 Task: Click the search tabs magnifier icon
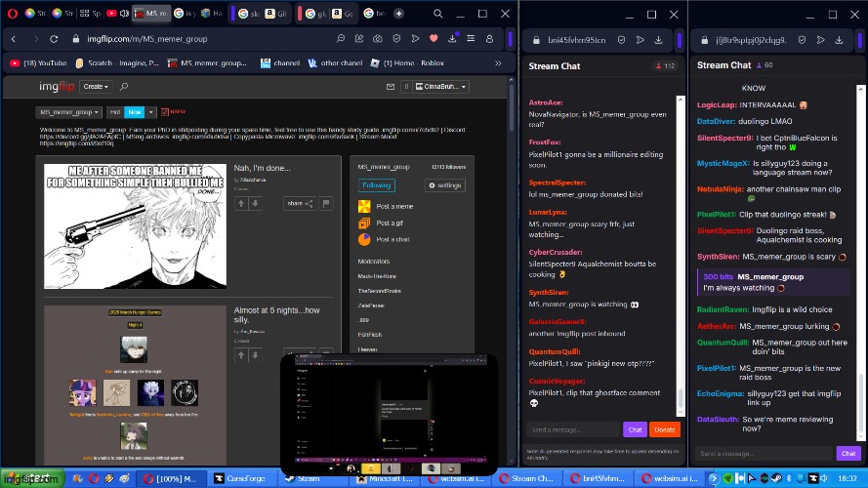click(437, 14)
